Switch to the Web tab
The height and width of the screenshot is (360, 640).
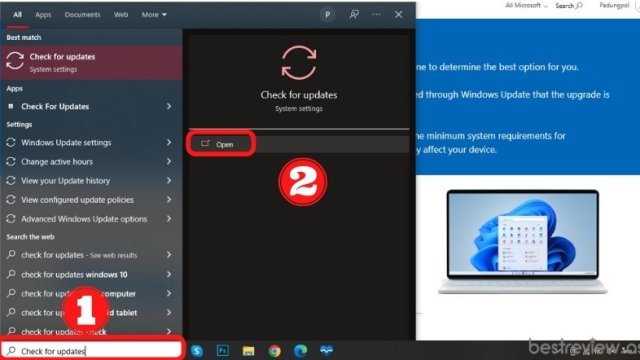(121, 15)
